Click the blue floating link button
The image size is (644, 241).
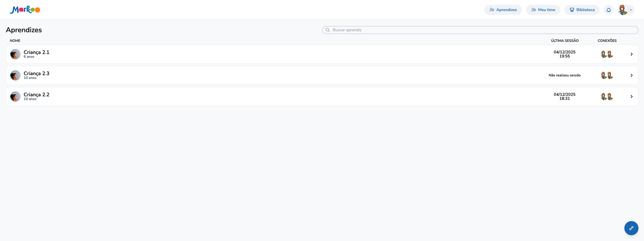631,228
